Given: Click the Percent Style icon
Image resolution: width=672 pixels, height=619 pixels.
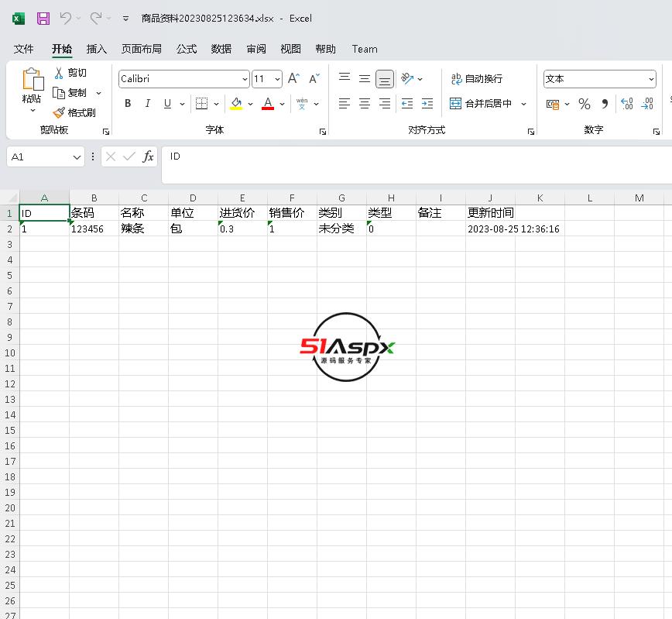Looking at the screenshot, I should [585, 104].
